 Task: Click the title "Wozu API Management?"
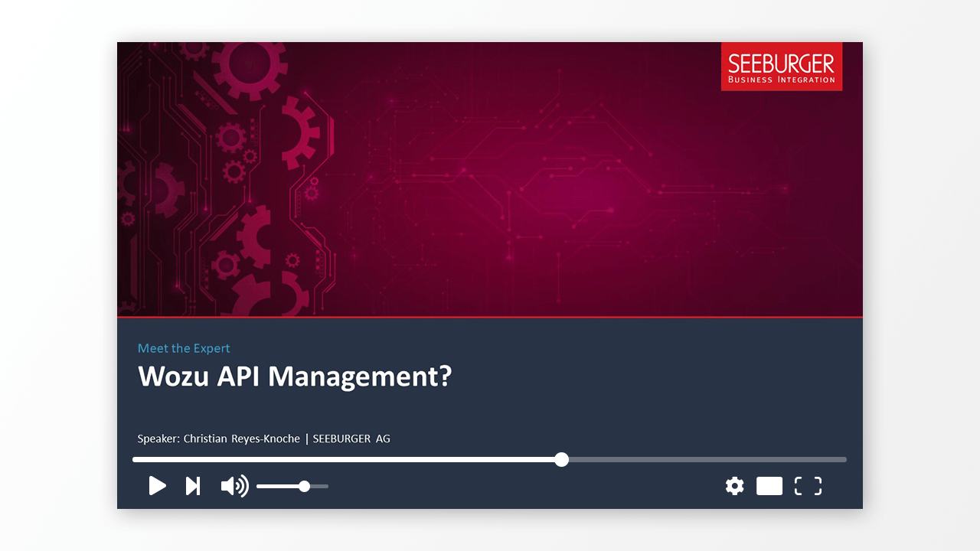tap(295, 377)
